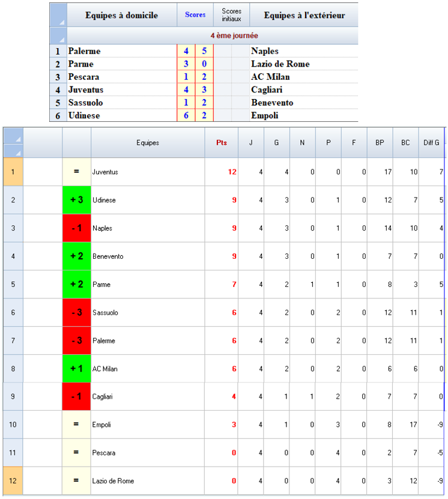
Task: Select the Equipes column header in standings
Action: [x=148, y=143]
